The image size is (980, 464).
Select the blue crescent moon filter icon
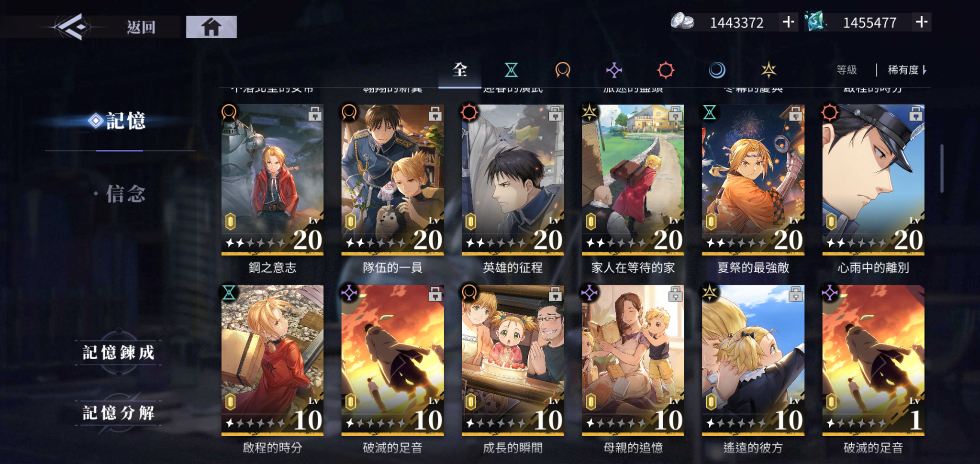coord(717,70)
